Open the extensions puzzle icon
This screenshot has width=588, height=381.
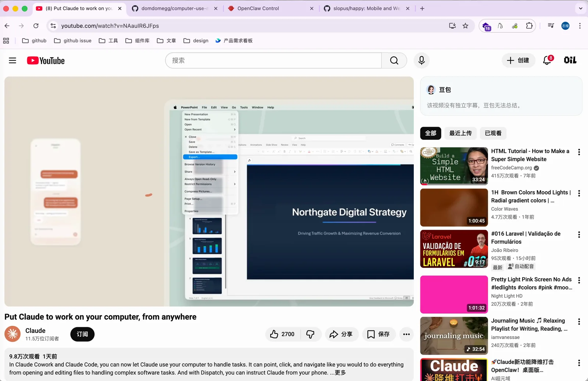click(529, 26)
